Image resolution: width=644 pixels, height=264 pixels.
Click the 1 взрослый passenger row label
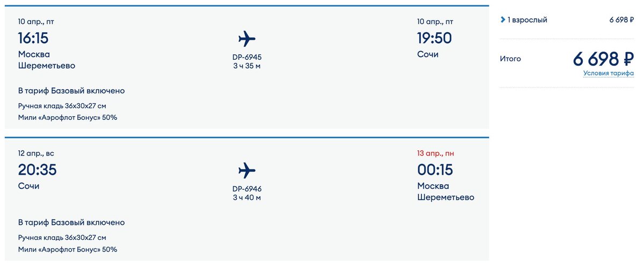(527, 20)
